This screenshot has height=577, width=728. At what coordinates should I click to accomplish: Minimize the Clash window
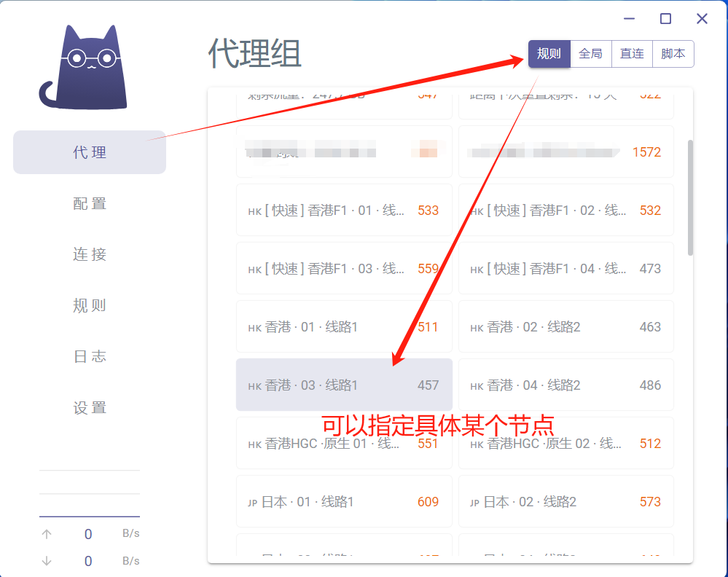(x=629, y=18)
